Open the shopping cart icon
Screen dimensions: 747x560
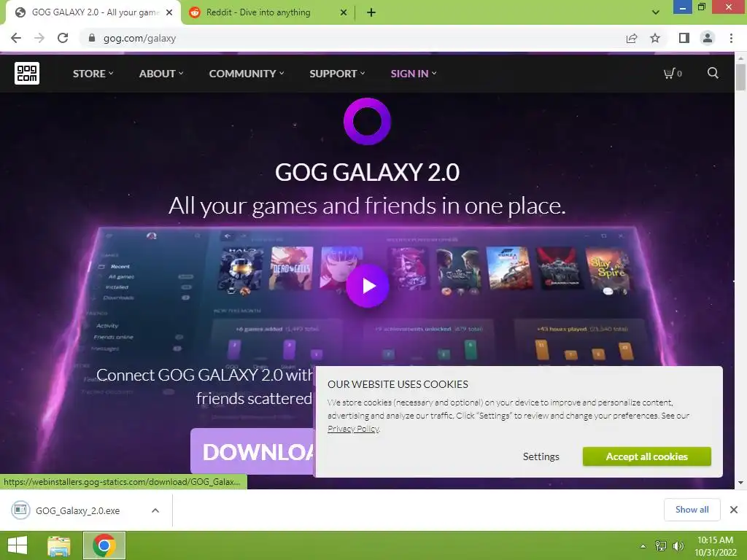pyautogui.click(x=672, y=74)
